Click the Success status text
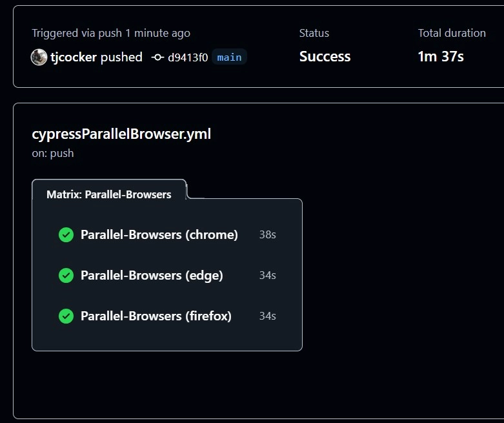This screenshot has height=423, width=504. click(325, 57)
